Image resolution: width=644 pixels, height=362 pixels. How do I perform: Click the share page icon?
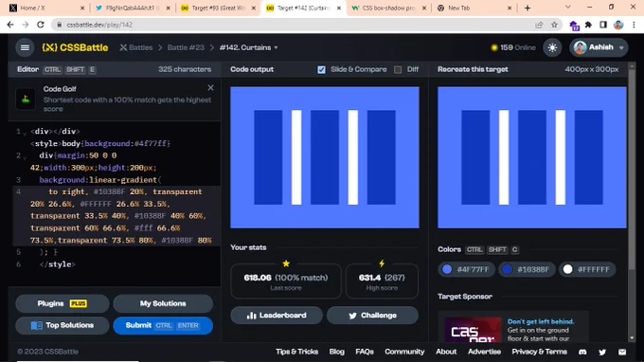click(539, 25)
